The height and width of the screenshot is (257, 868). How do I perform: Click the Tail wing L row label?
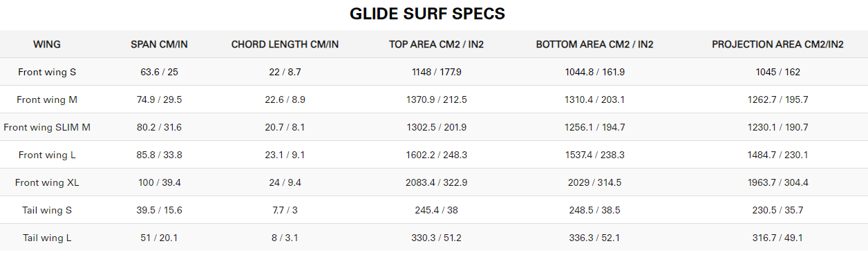click(x=47, y=238)
